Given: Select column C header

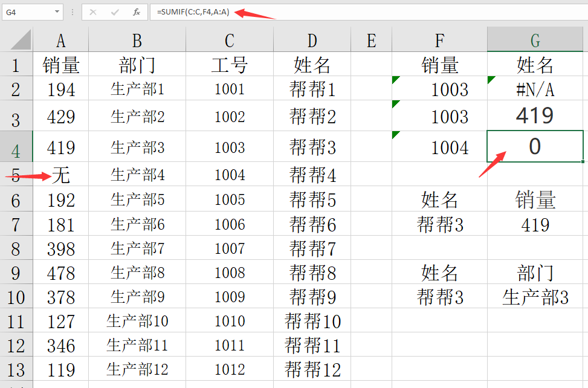Looking at the screenshot, I should 230,40.
